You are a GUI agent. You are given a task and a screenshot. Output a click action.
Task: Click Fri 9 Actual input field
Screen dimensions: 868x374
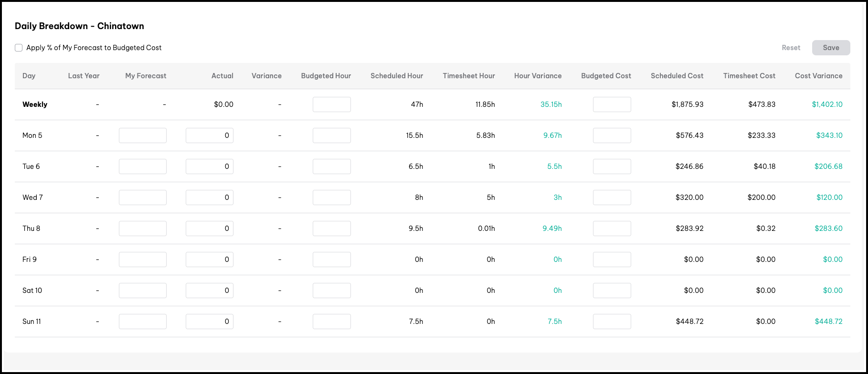[x=209, y=260]
